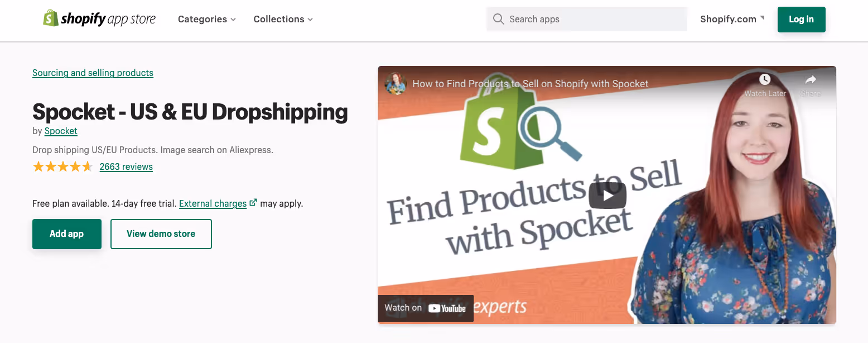Visit the Spocket developer page link
Viewport: 868px width, 343px height.
click(x=60, y=131)
